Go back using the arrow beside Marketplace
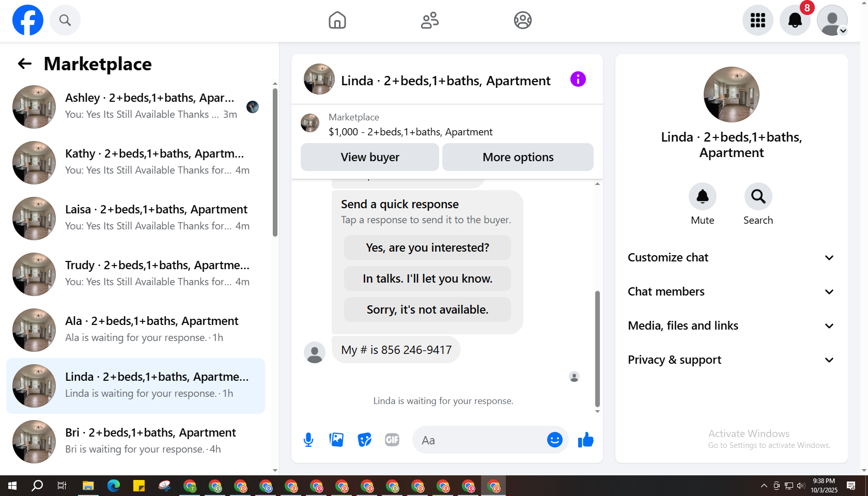 [25, 64]
